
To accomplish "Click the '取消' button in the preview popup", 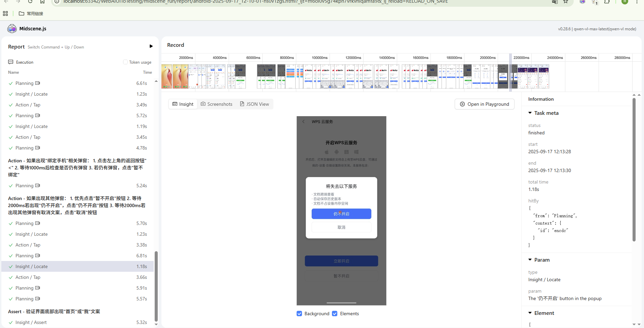I will point(341,227).
